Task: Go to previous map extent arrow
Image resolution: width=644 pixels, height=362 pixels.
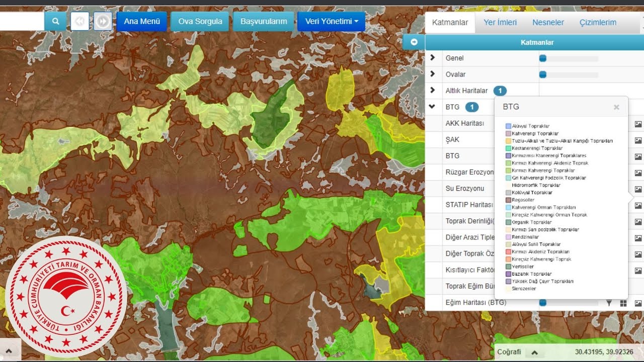Action: (x=80, y=21)
